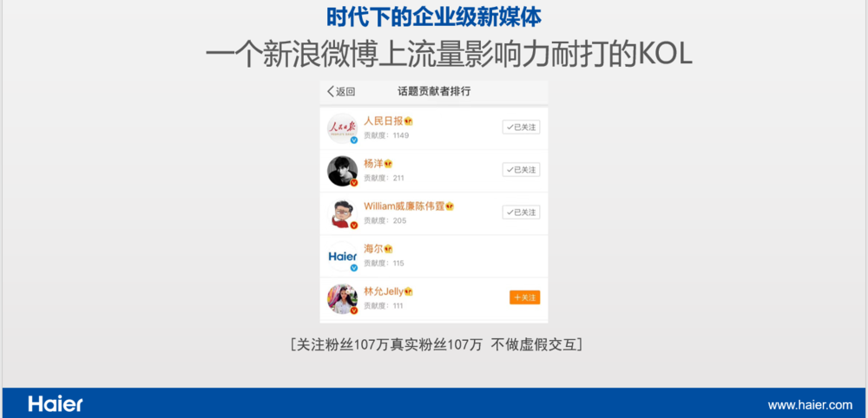Open the Haier logo avatar in list
Screen dimensions: 868x418
[342, 256]
